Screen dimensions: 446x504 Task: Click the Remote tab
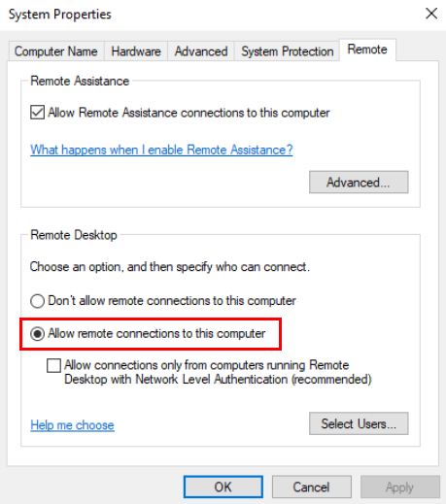[367, 50]
